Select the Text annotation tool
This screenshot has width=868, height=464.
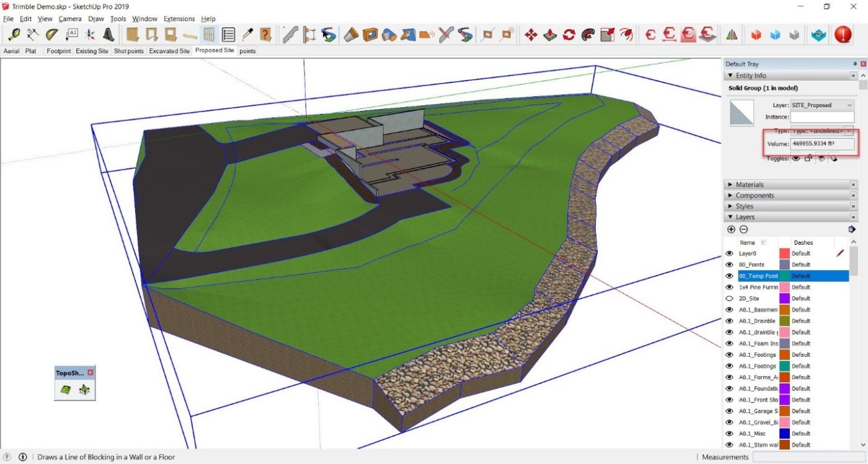click(73, 35)
